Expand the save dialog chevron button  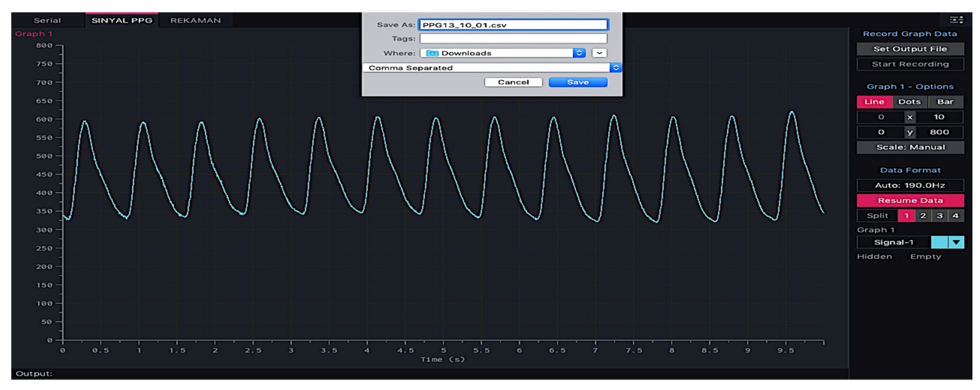pyautogui.click(x=599, y=53)
